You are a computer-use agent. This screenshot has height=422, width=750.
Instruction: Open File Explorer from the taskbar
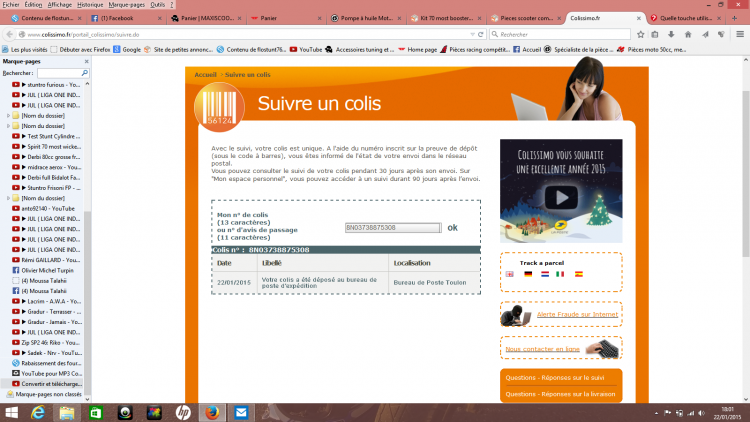coord(66,412)
